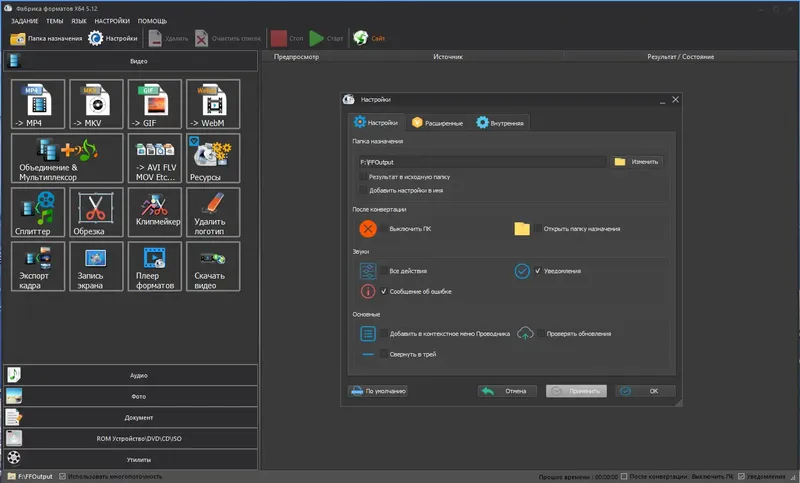Disable the Уведомления sound checkbox
The height and width of the screenshot is (483, 800).
click(x=538, y=271)
